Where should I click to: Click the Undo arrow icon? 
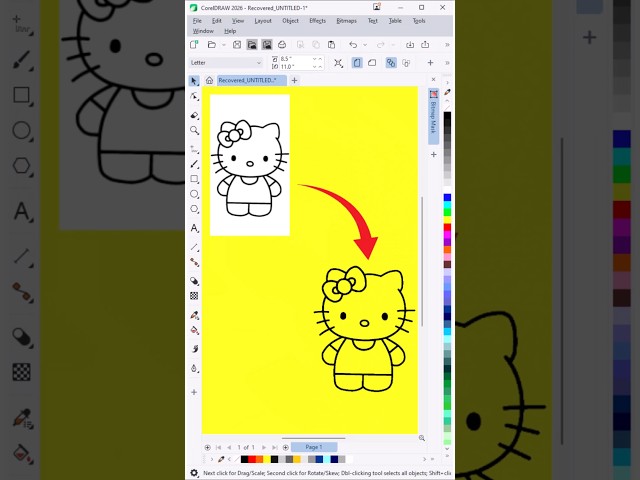(353, 44)
